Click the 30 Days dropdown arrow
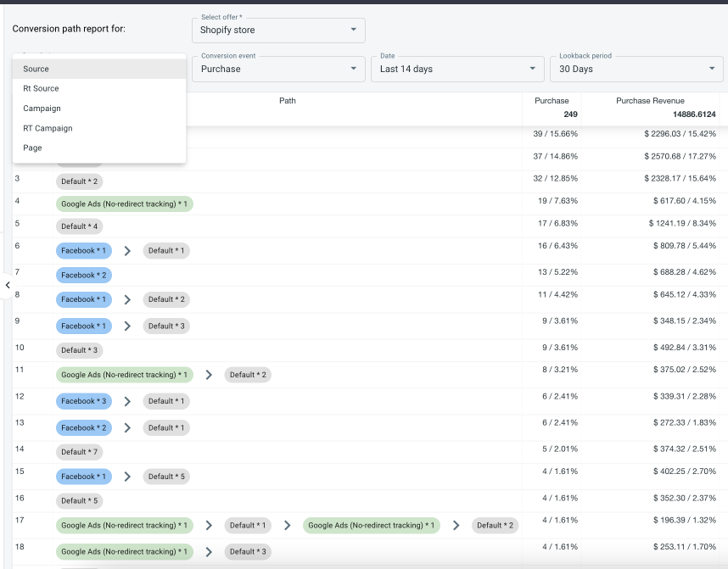 (712, 68)
